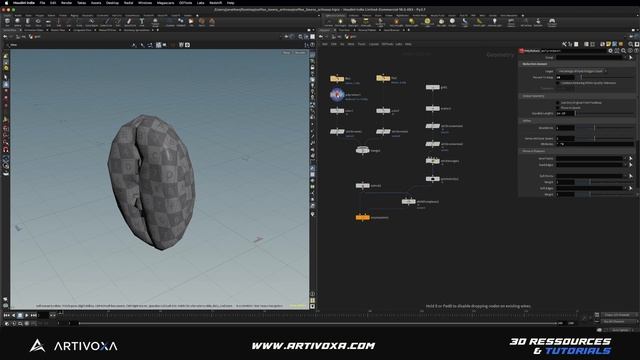Open node help in the parameter pane

(636, 51)
